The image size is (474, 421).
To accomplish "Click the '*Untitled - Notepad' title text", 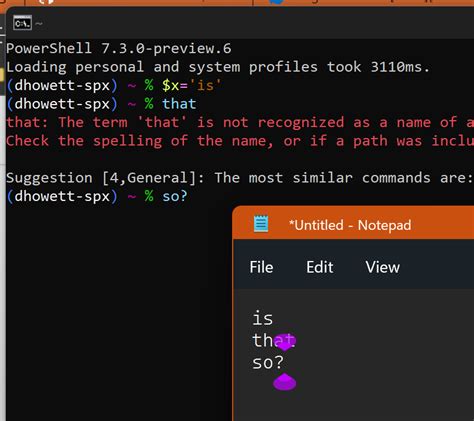I will pos(350,225).
